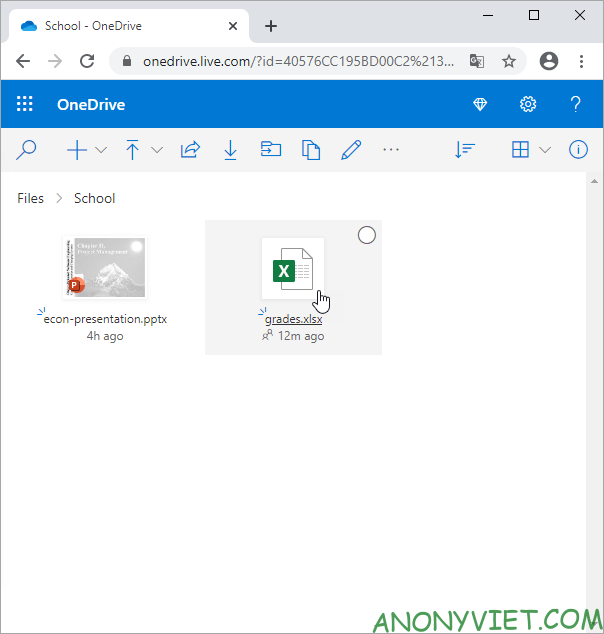Open the grades.xlsx file name link
Viewport: 604px width, 634px height.
[293, 319]
